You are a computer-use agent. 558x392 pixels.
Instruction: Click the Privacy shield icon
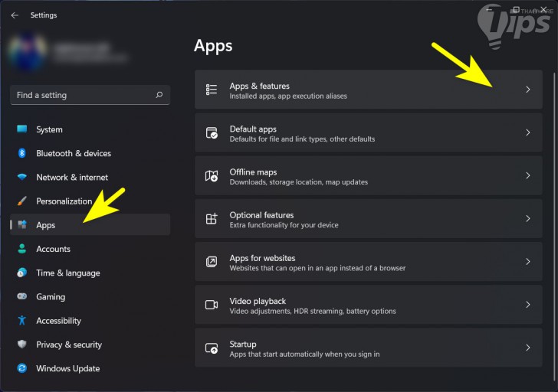[x=22, y=344]
